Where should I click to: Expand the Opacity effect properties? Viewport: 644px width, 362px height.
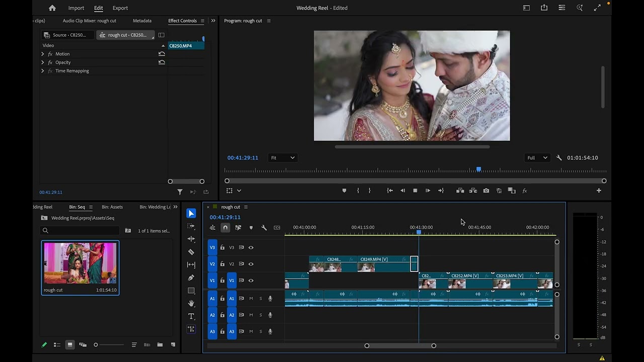pyautogui.click(x=43, y=62)
